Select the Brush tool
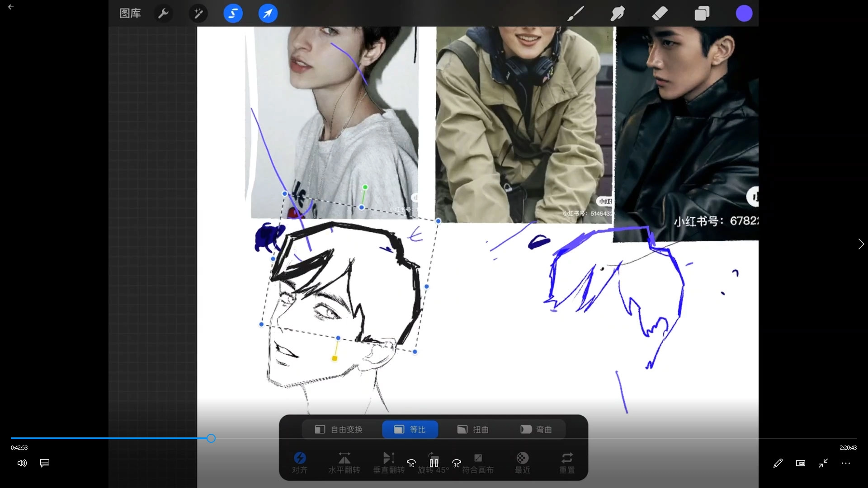This screenshot has width=868, height=488. coord(576,14)
